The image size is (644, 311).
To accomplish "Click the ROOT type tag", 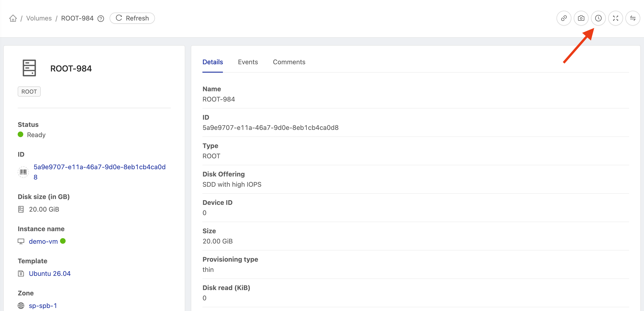I will pos(29,91).
